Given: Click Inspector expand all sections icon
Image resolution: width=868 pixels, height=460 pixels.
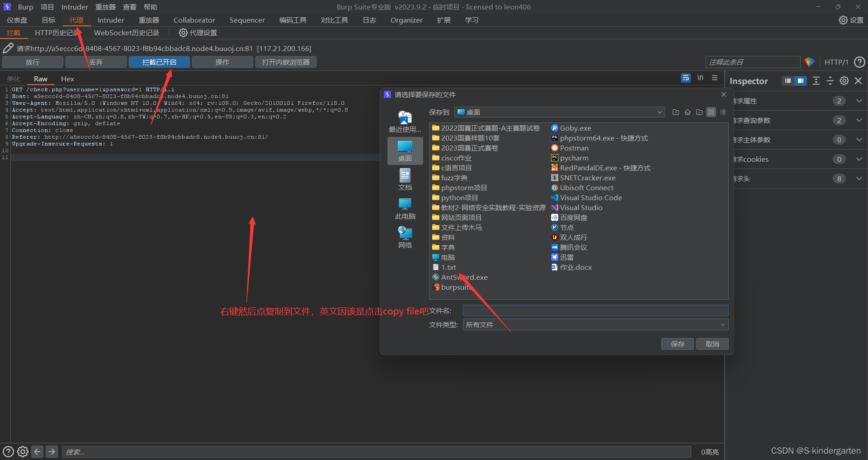Looking at the screenshot, I should tap(816, 80).
